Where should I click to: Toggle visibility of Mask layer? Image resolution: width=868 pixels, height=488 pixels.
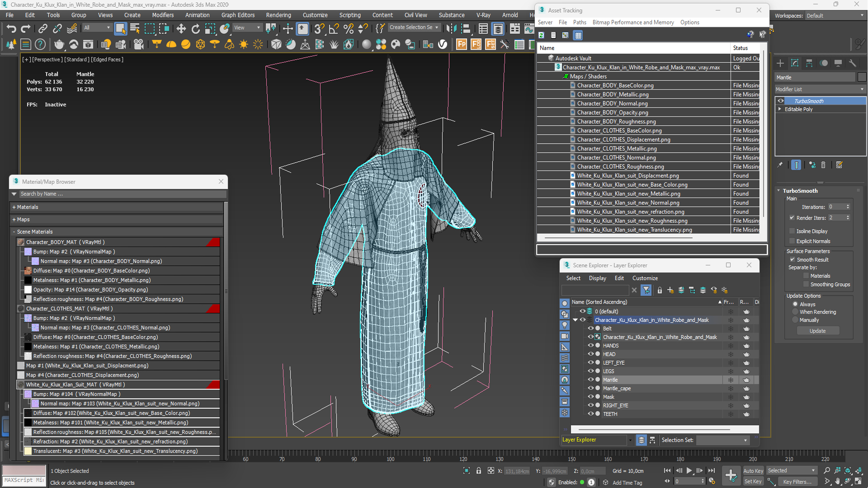pyautogui.click(x=590, y=396)
